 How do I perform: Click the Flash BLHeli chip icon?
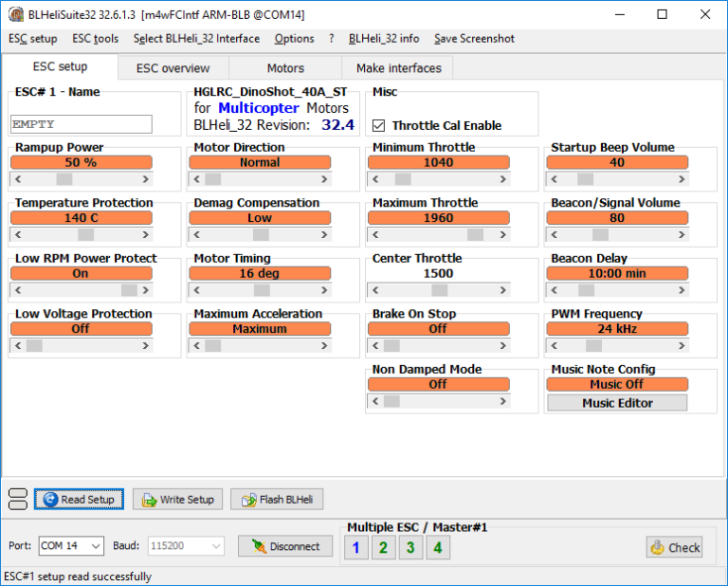246,500
